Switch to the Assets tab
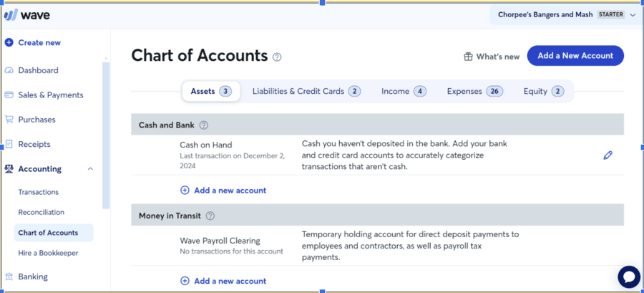Screen dimensions: 644x293 click(211, 91)
